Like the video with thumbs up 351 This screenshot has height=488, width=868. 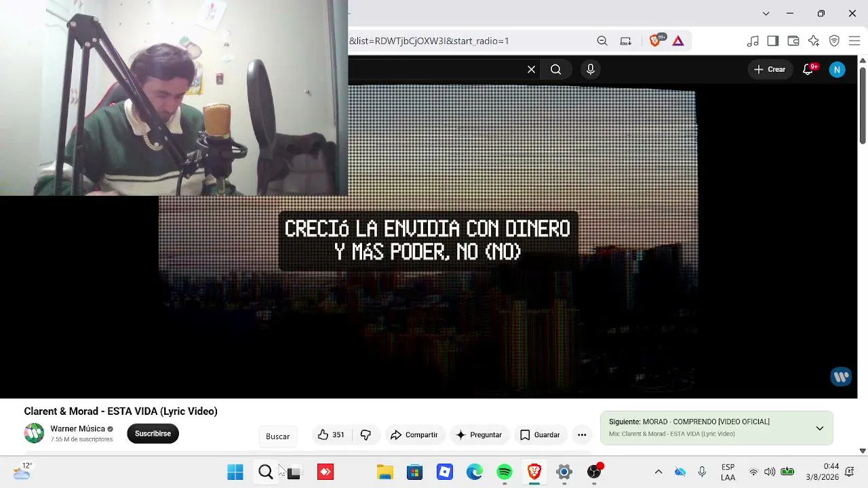[331, 434]
